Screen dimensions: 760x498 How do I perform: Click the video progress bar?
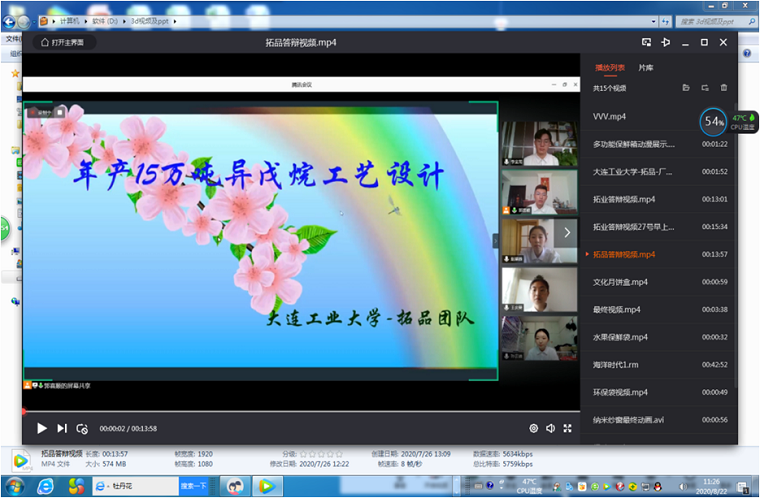300,411
